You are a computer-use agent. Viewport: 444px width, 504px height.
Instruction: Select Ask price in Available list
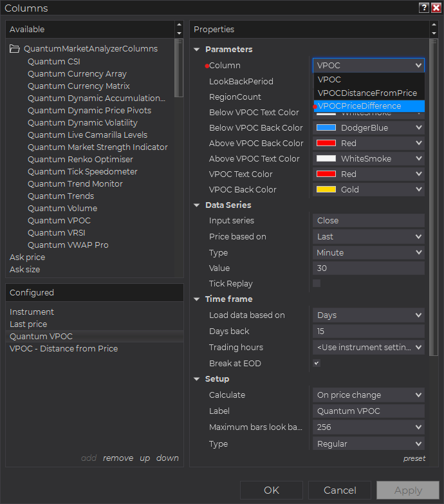coord(27,257)
